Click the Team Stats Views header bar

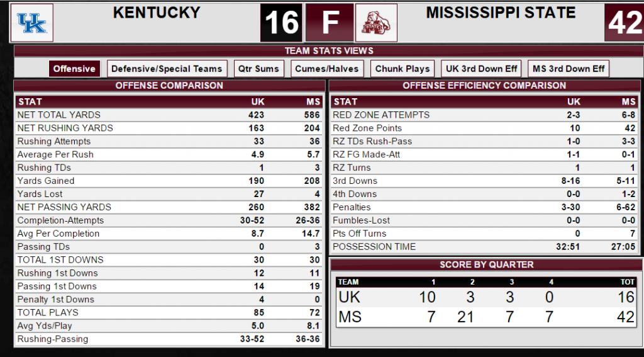[x=329, y=50]
